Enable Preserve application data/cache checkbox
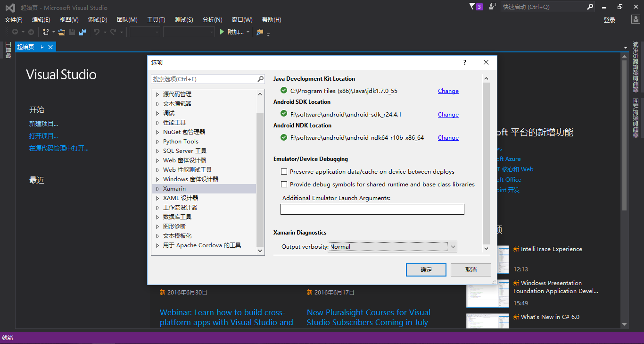 [284, 172]
